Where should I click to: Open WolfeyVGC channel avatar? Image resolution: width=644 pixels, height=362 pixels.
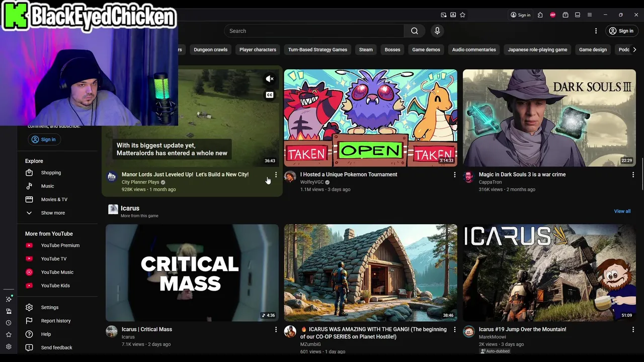pos(290,176)
